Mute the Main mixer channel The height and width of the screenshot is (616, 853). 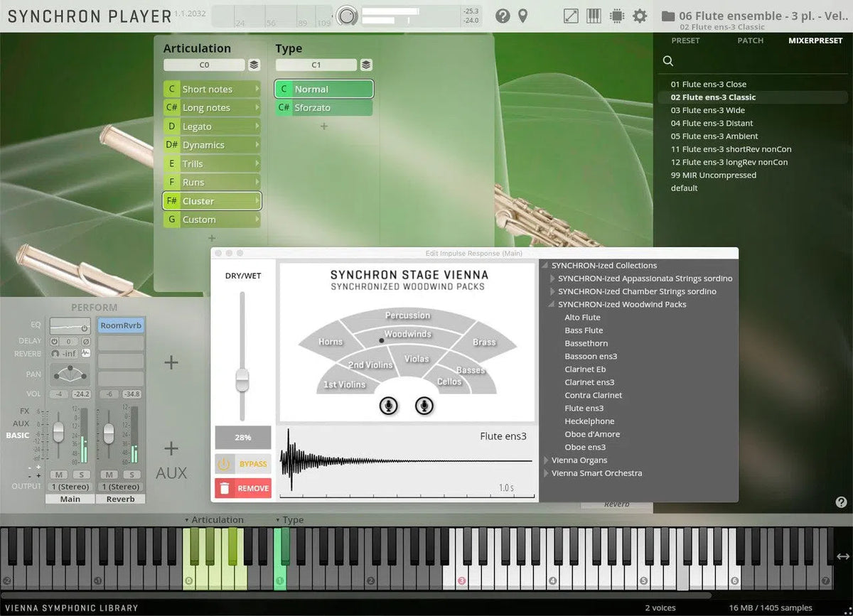click(x=58, y=474)
